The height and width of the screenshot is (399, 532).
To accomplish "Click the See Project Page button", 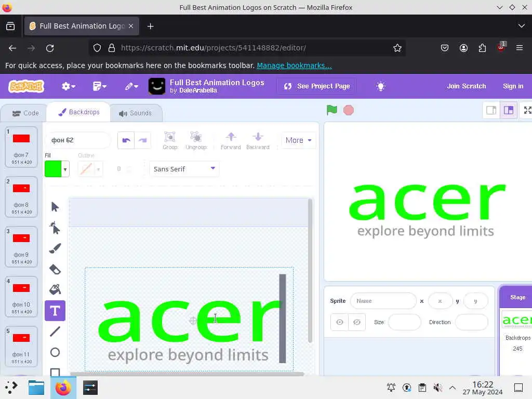I will [316, 86].
